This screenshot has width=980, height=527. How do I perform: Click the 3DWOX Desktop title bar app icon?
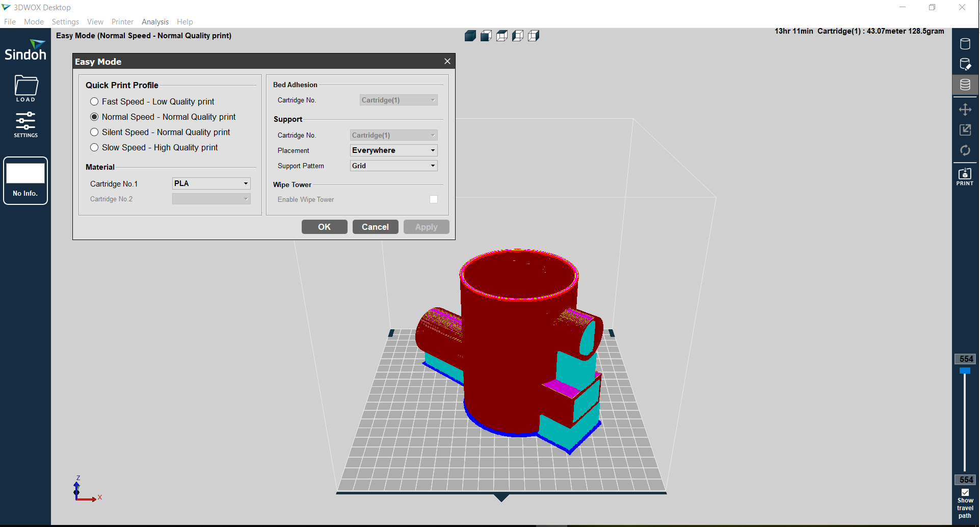(6, 7)
